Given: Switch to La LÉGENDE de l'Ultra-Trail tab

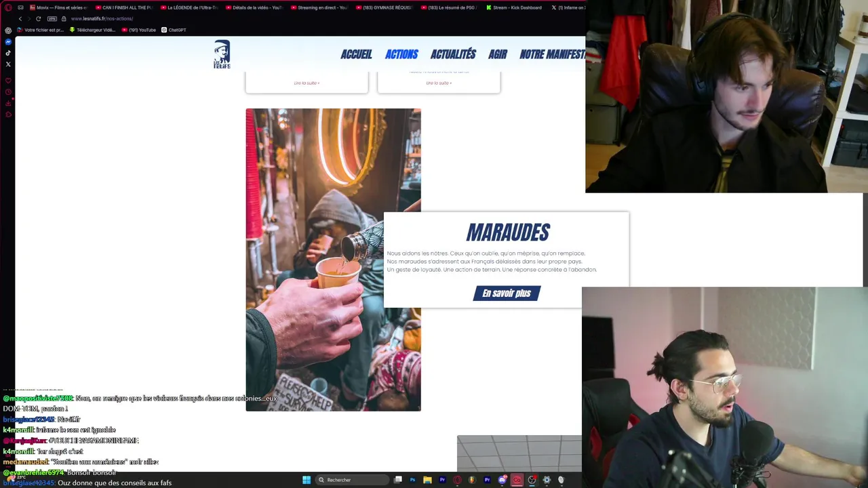Looking at the screenshot, I should (190, 7).
